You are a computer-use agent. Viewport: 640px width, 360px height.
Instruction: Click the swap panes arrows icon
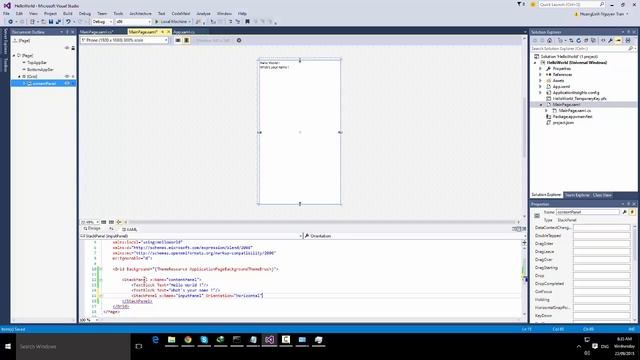tap(111, 229)
